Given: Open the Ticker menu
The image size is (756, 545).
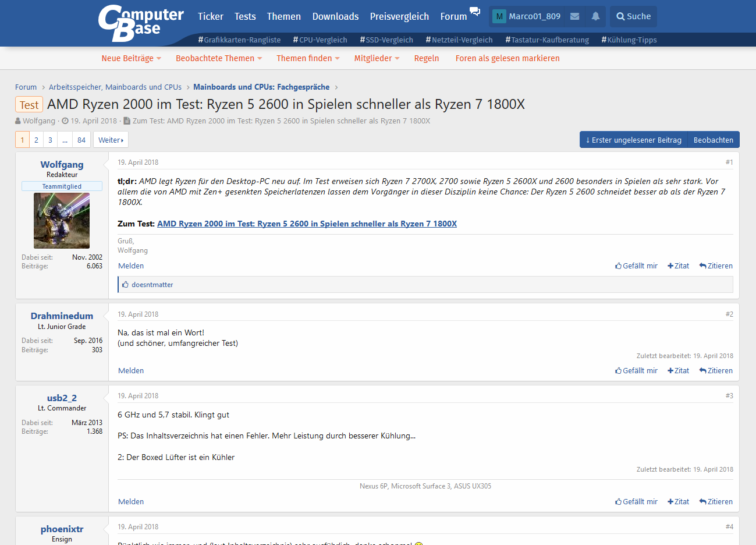Looking at the screenshot, I should tap(210, 16).
